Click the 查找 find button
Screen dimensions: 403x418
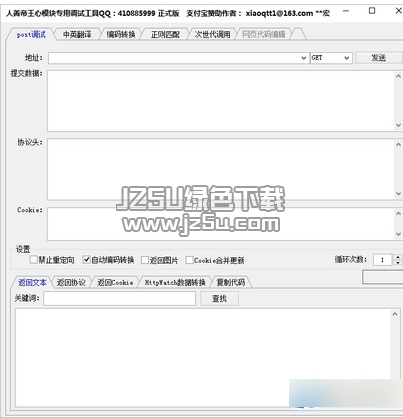point(219,298)
